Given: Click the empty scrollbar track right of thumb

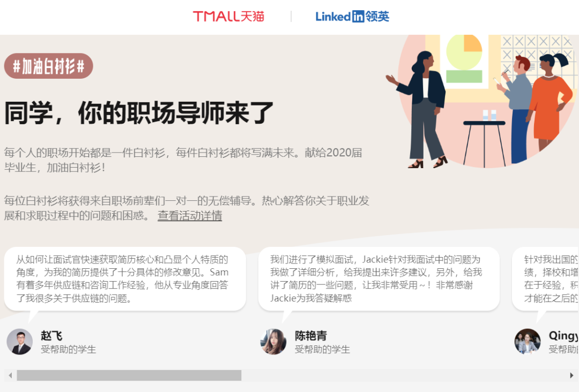Looking at the screenshot, I should [404, 375].
